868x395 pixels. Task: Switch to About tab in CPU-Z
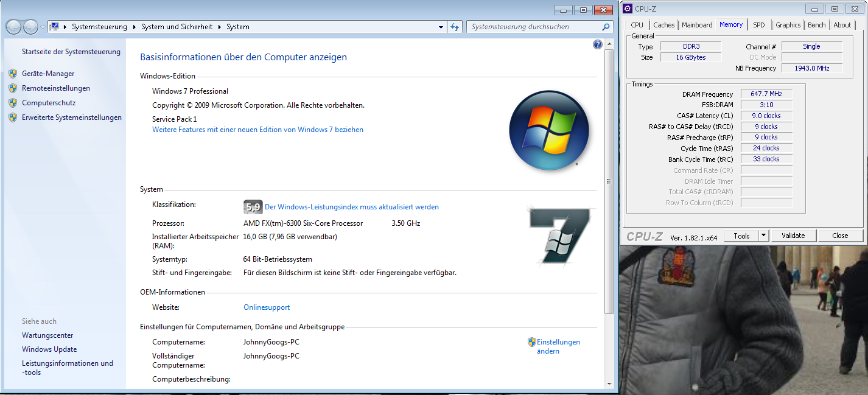[x=842, y=25]
